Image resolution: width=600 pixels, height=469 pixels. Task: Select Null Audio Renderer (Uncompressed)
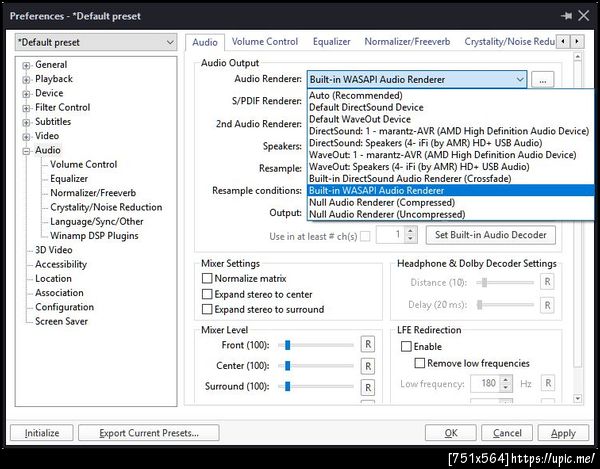click(x=450, y=214)
